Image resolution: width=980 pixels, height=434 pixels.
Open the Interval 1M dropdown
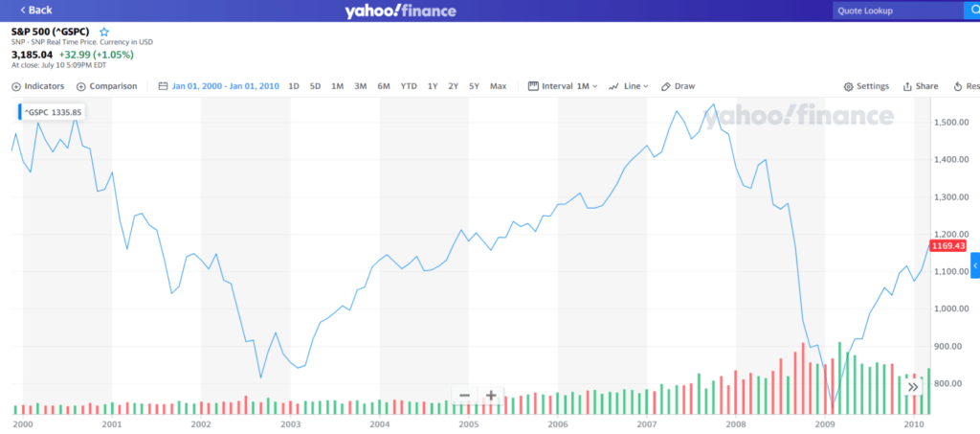[563, 86]
